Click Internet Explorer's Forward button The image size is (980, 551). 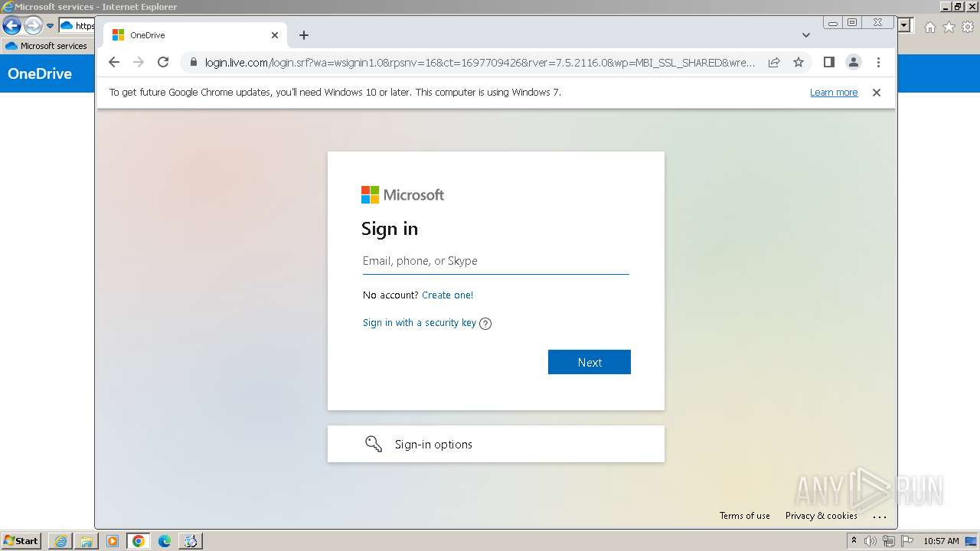pyautogui.click(x=33, y=26)
